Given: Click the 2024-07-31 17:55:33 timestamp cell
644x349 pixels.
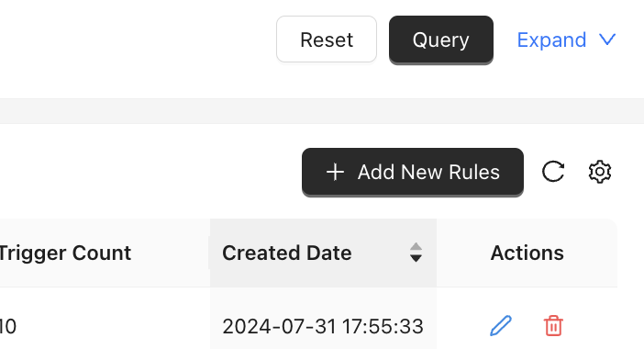Looking at the screenshot, I should 323,326.
